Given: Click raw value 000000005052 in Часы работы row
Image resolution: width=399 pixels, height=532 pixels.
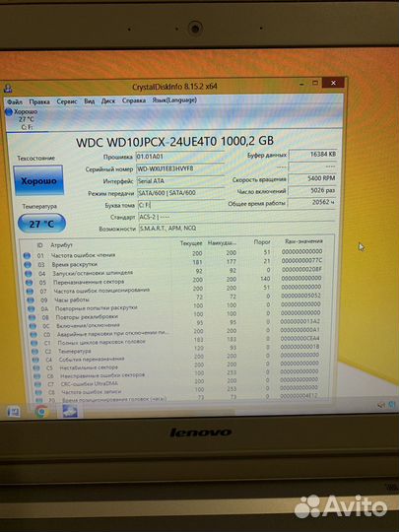Looking at the screenshot, I should (300, 296).
